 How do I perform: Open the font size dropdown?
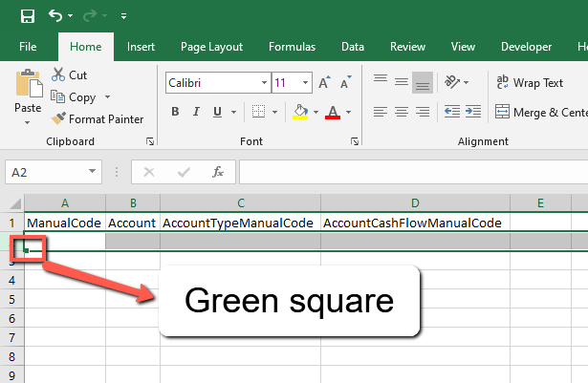tap(303, 83)
